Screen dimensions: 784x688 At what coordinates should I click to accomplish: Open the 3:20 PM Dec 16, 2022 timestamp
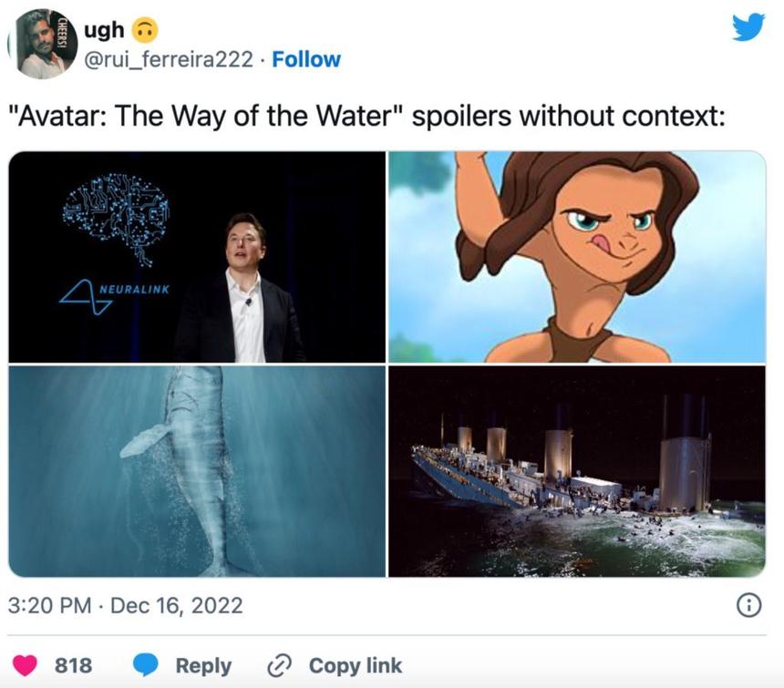126,605
